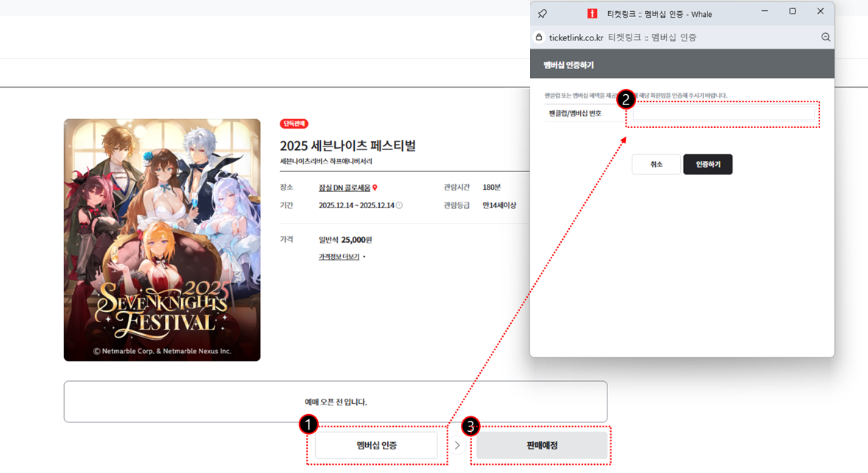Viewport: 868px width, 473px height.
Task: Click the 일반석 25,000원 price text
Action: pos(345,240)
